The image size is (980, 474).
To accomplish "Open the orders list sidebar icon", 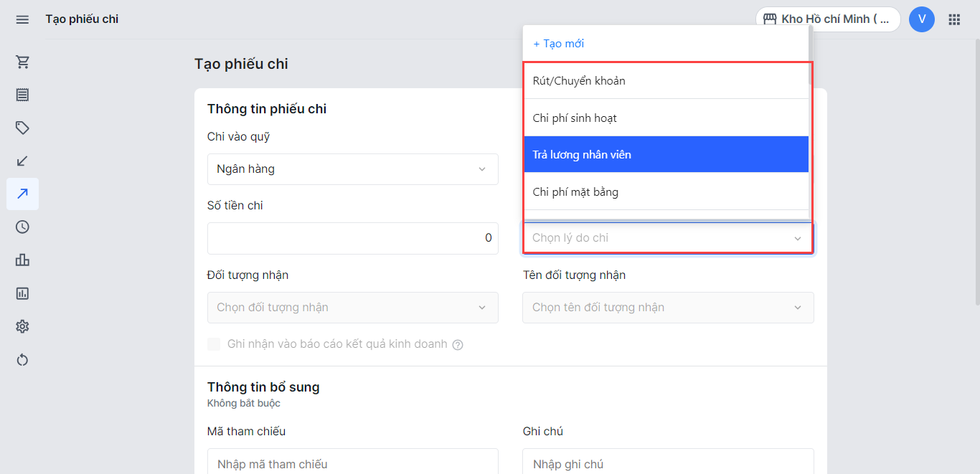I will coord(22,95).
